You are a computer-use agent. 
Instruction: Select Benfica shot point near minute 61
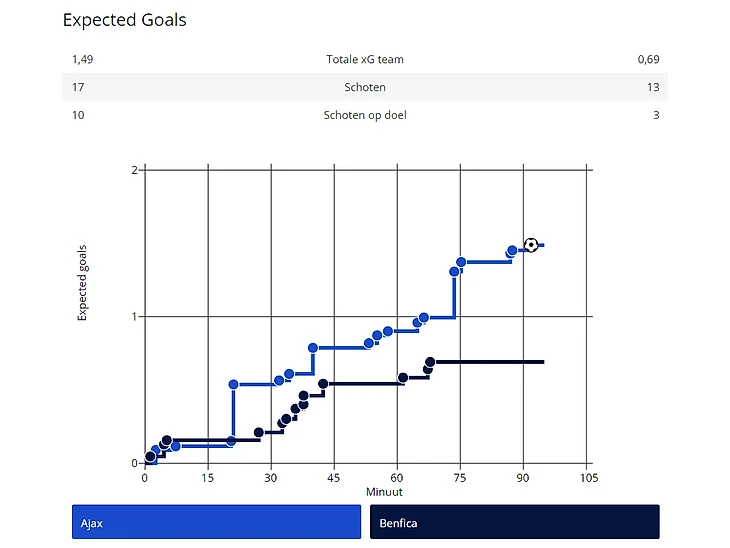[x=403, y=378]
